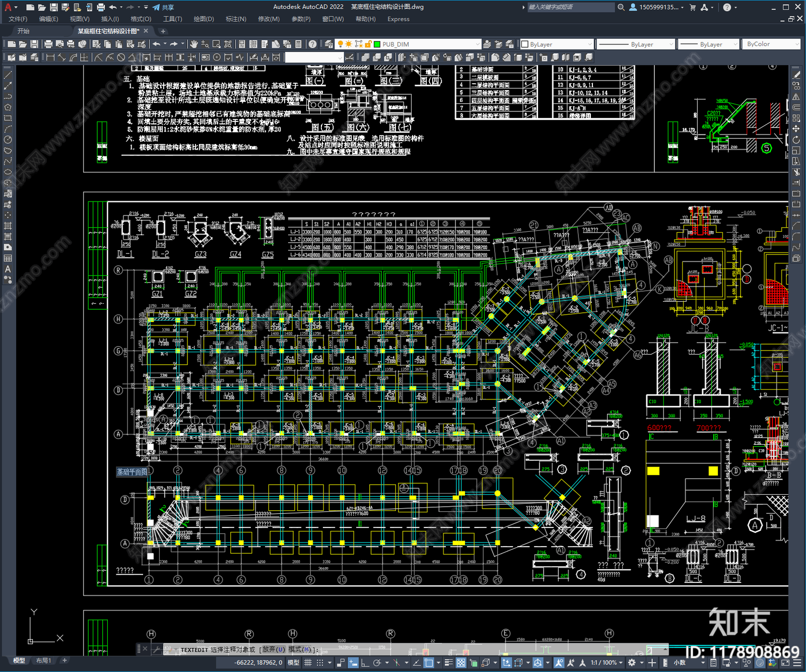
Task: Open the 标注(N) menu
Action: point(236,19)
